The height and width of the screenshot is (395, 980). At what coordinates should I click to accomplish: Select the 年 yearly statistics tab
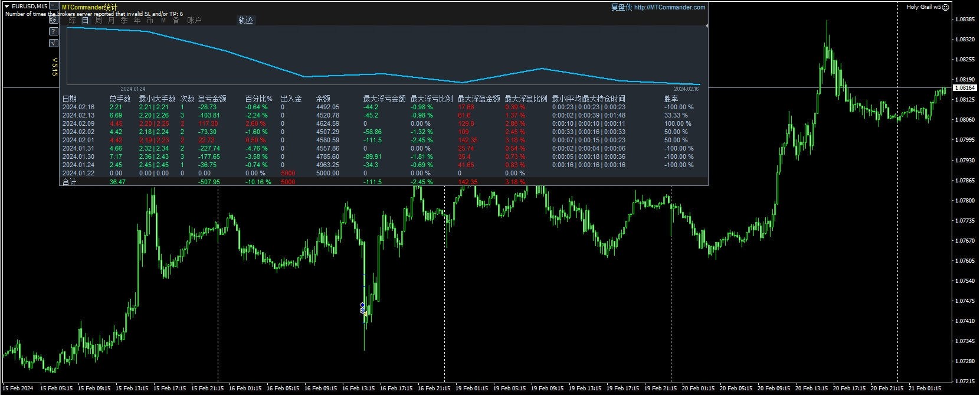(x=137, y=20)
